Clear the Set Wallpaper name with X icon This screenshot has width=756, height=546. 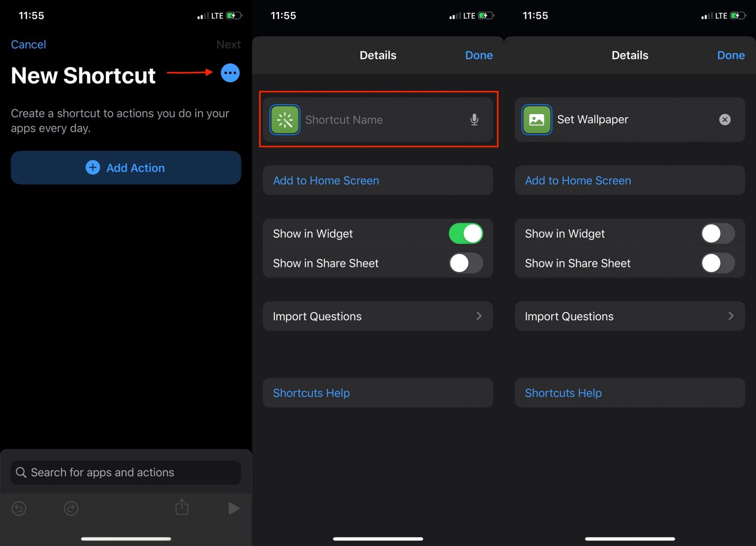(725, 120)
